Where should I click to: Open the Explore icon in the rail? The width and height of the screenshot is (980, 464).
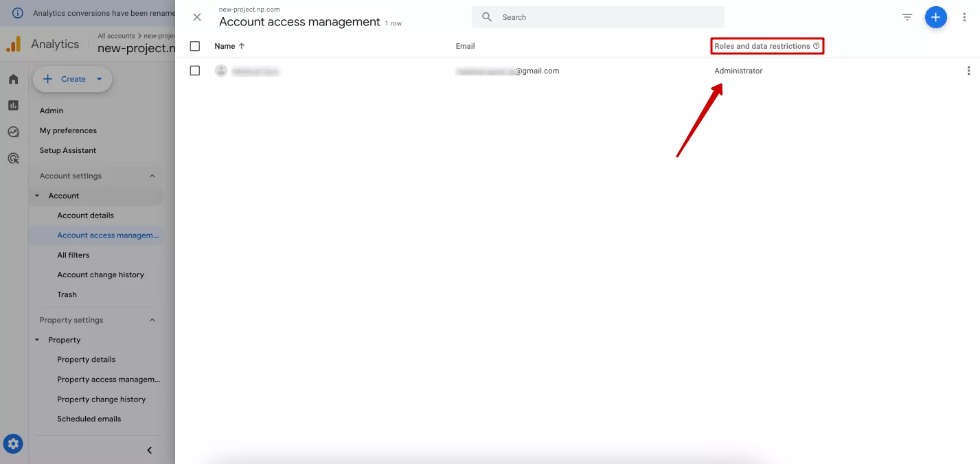[x=13, y=132]
